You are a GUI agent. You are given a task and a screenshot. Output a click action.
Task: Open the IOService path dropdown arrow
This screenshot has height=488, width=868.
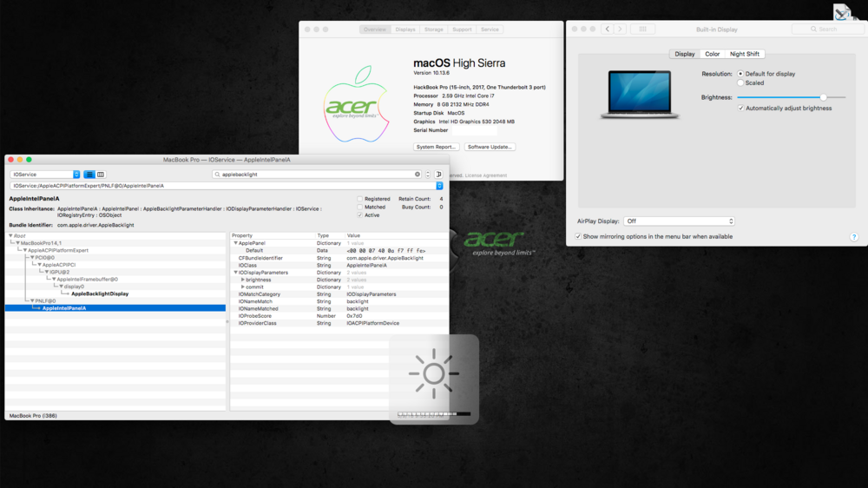point(439,186)
